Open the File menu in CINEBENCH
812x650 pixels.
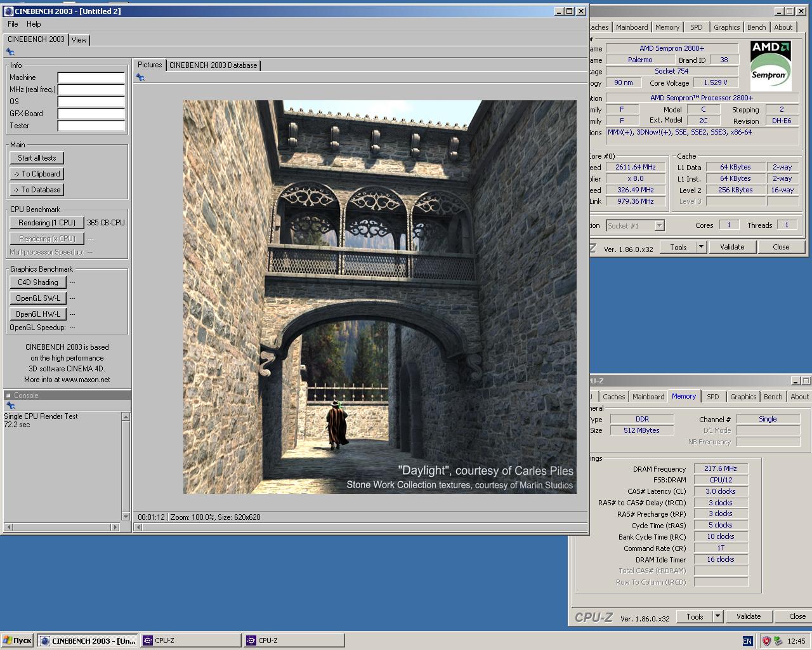point(13,24)
